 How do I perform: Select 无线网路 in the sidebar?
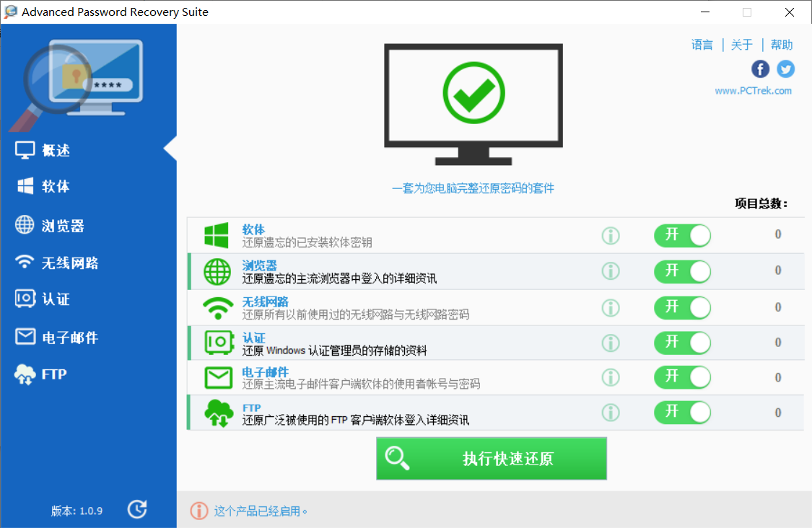pos(69,263)
